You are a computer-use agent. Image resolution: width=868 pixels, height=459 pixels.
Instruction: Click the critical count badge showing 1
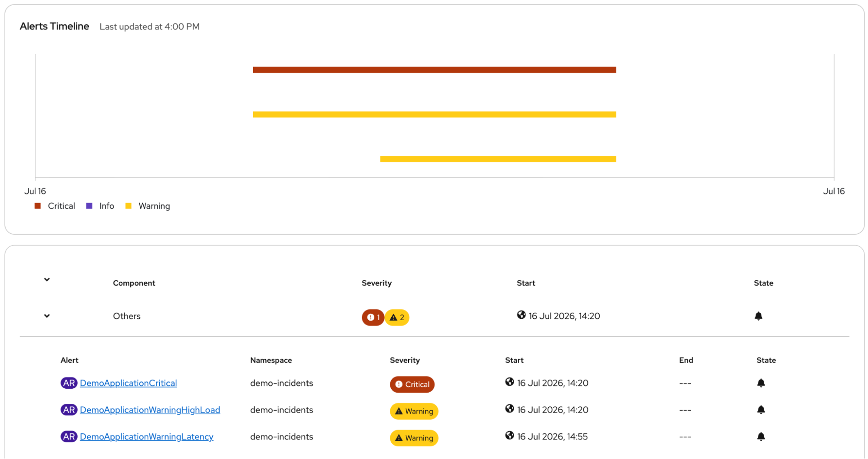coord(373,318)
